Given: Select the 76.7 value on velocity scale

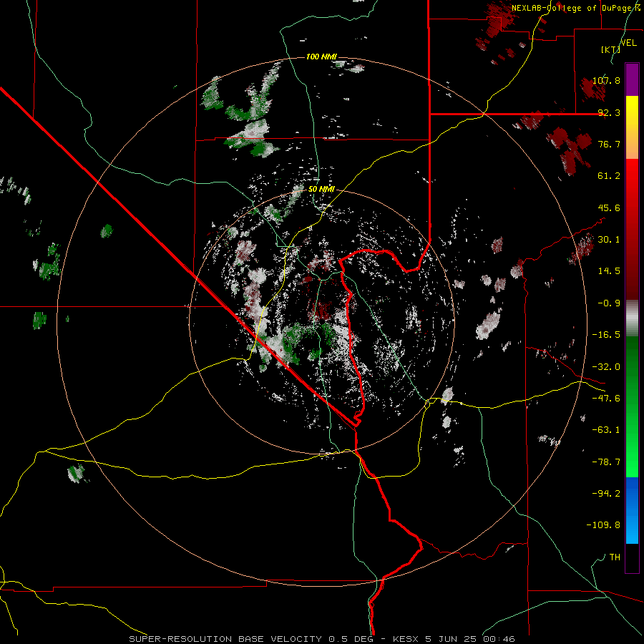Looking at the screenshot, I should click(x=609, y=144).
